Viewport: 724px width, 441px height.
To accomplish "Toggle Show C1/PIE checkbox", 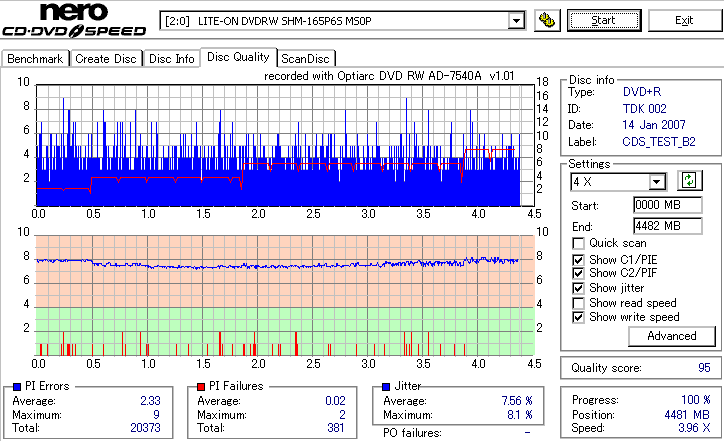I will (578, 260).
